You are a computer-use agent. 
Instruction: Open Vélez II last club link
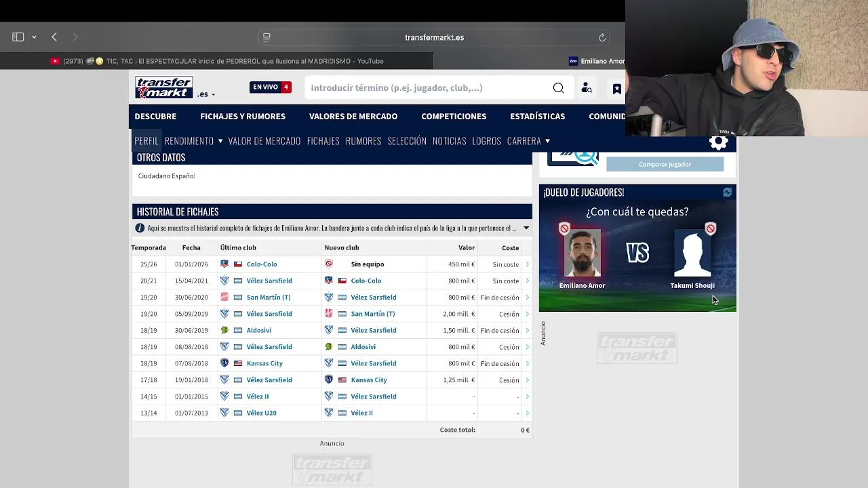point(258,396)
